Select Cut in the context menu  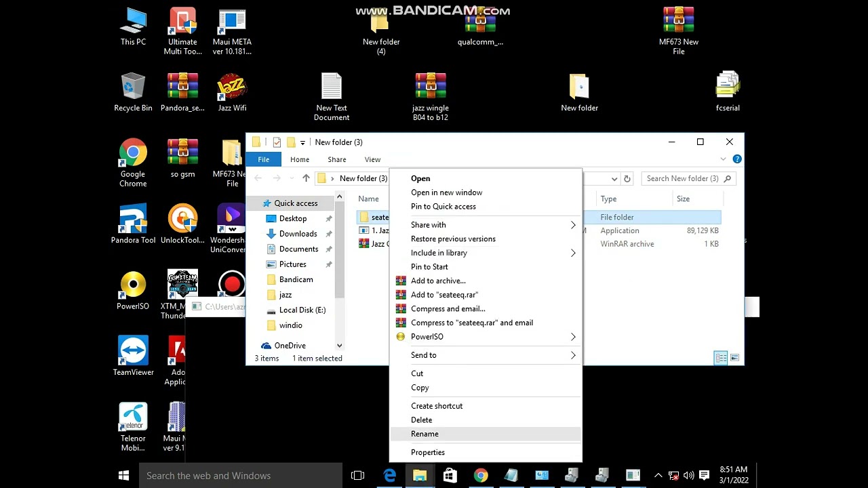486,373
